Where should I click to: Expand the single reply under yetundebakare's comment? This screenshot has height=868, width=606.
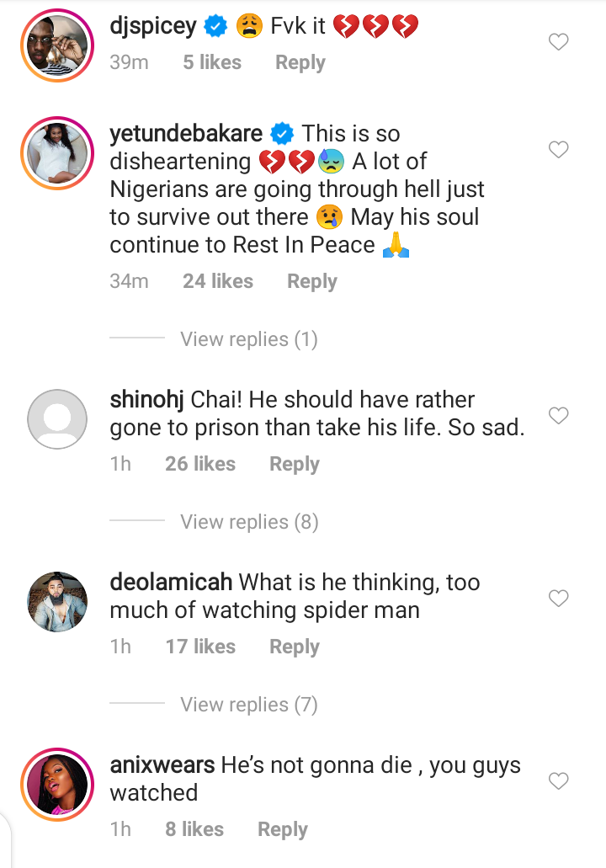tap(248, 339)
